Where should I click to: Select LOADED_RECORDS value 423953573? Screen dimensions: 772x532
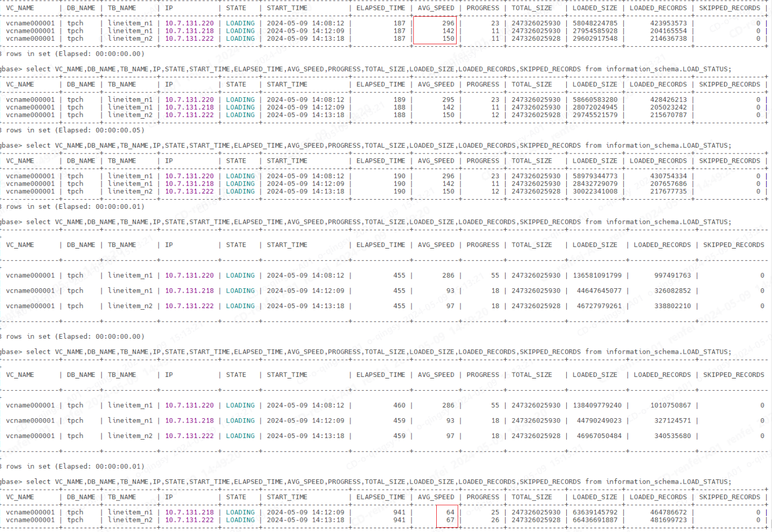668,23
